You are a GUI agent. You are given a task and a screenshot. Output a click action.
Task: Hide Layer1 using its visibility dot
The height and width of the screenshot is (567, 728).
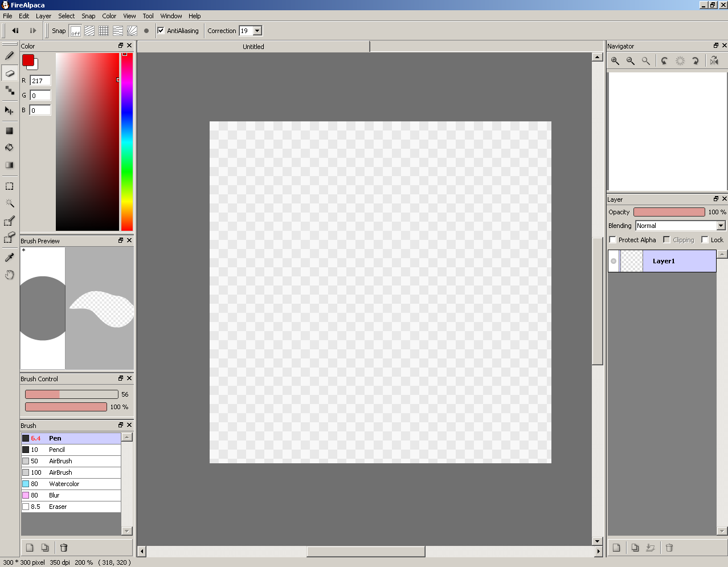click(x=614, y=261)
